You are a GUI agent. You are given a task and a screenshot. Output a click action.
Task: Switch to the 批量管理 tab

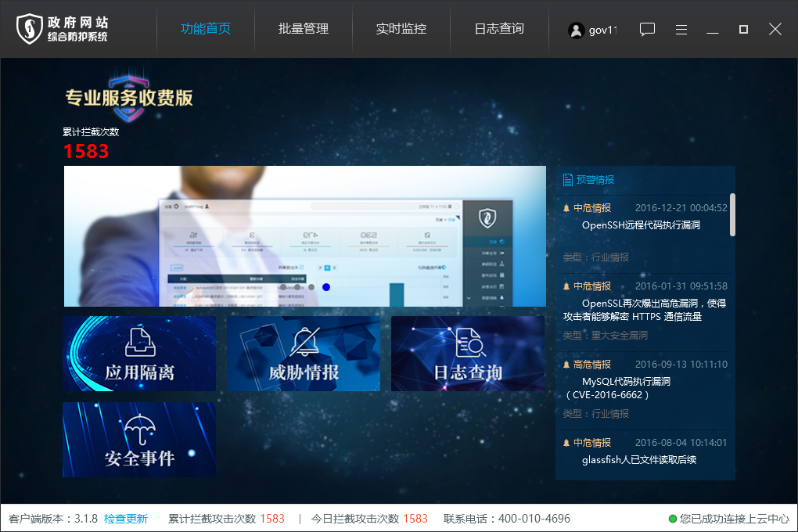[x=304, y=29]
